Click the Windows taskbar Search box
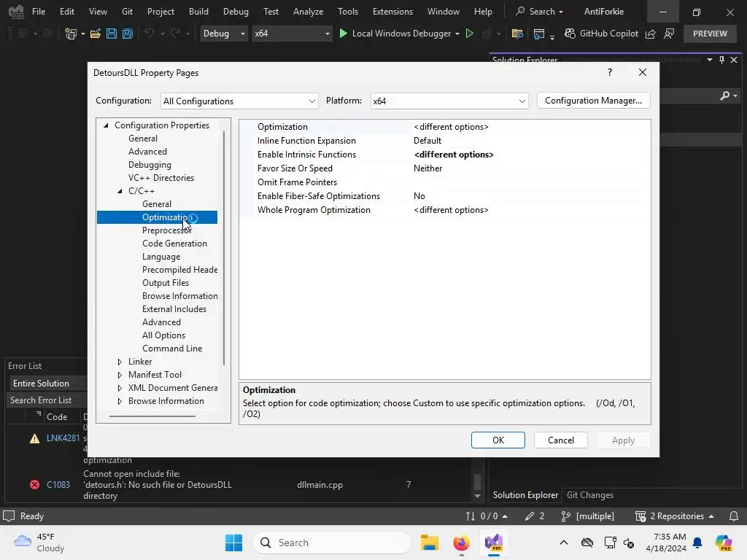The width and height of the screenshot is (747, 560). point(332,542)
